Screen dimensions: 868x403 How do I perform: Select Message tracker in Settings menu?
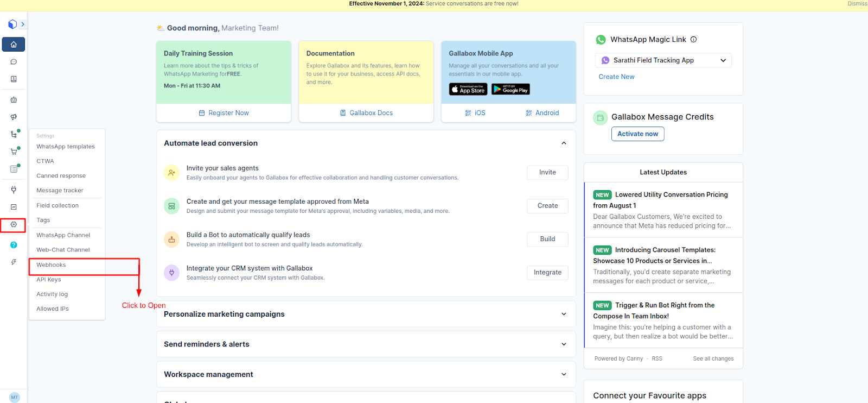pyautogui.click(x=60, y=191)
